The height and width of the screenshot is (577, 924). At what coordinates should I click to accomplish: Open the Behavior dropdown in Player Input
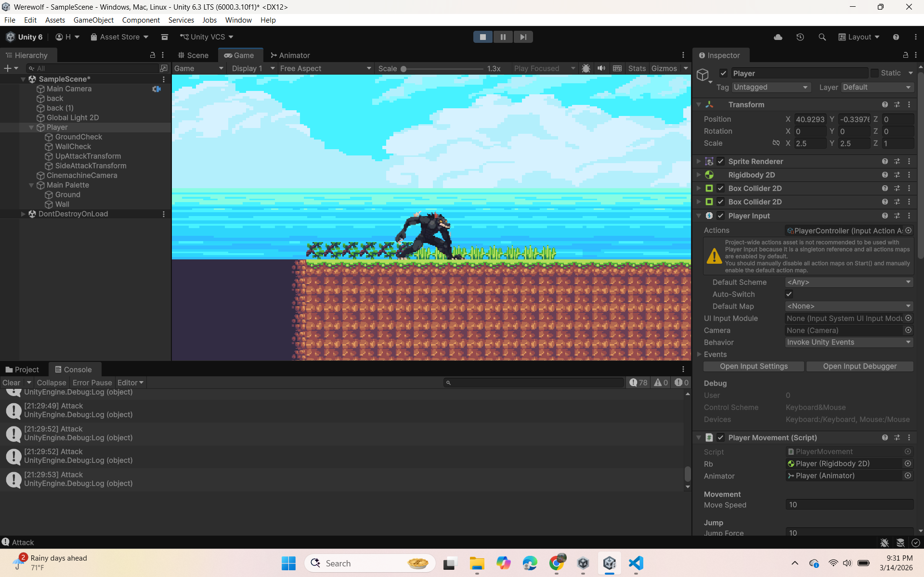point(848,342)
